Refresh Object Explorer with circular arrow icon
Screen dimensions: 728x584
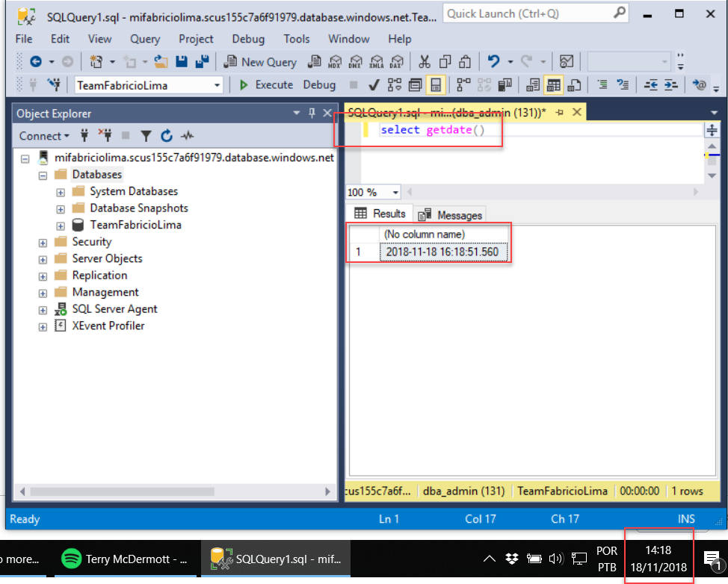click(167, 136)
